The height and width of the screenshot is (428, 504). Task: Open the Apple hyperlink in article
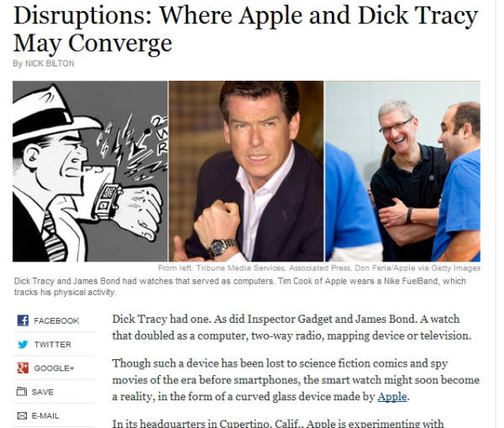pyautogui.click(x=392, y=396)
